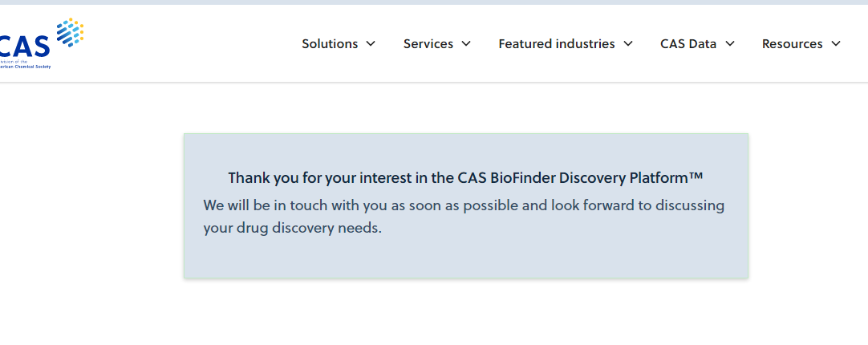868x345 pixels.
Task: Open the Featured industries menu
Action: point(556,44)
